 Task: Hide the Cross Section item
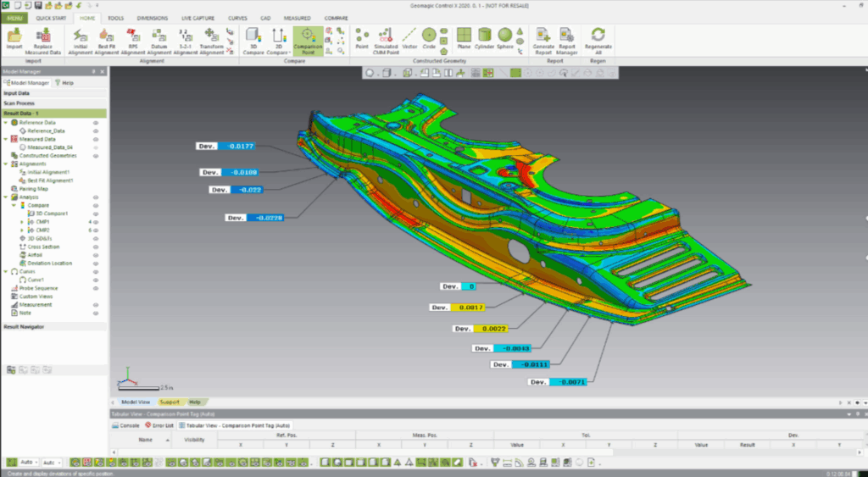point(96,247)
